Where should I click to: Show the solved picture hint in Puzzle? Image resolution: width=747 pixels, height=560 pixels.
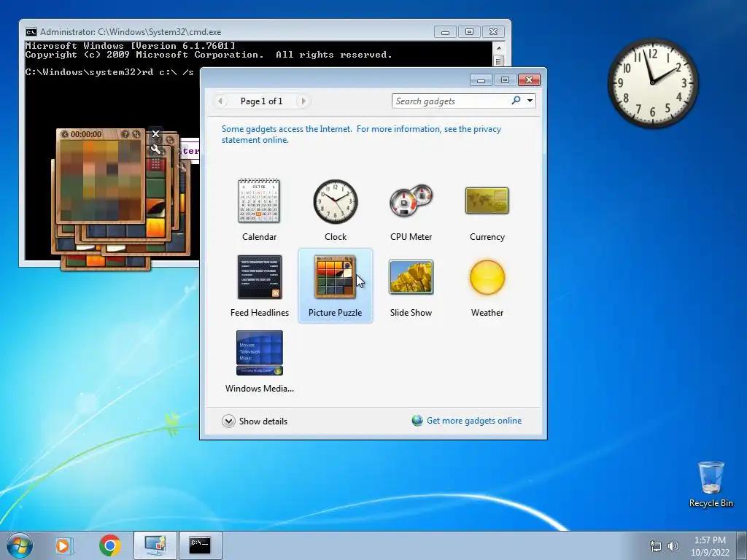pos(125,134)
